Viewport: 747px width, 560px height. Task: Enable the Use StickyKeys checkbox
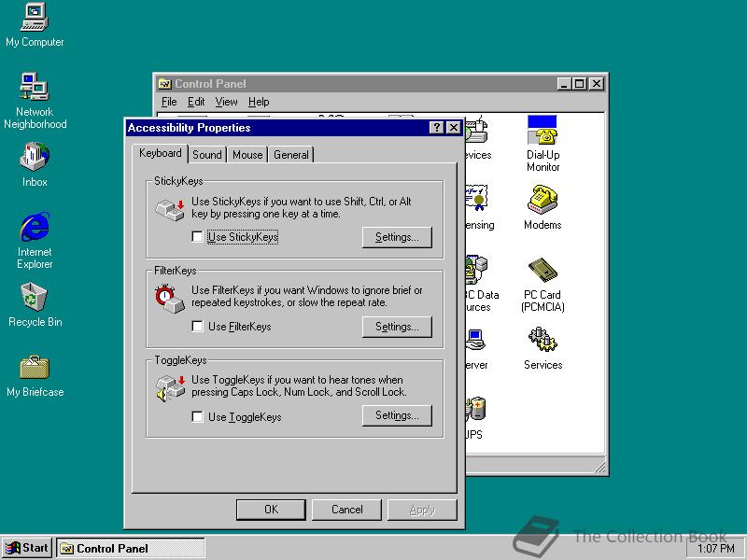pyautogui.click(x=197, y=236)
